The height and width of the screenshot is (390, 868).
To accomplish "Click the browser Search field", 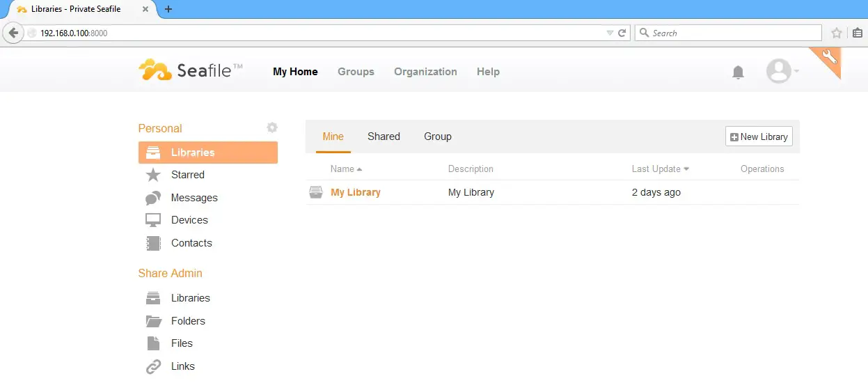I will coord(728,33).
